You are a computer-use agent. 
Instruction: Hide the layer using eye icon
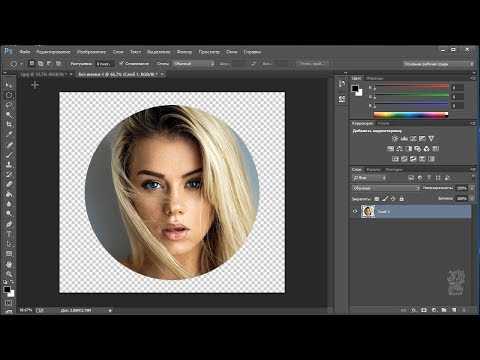(x=355, y=212)
